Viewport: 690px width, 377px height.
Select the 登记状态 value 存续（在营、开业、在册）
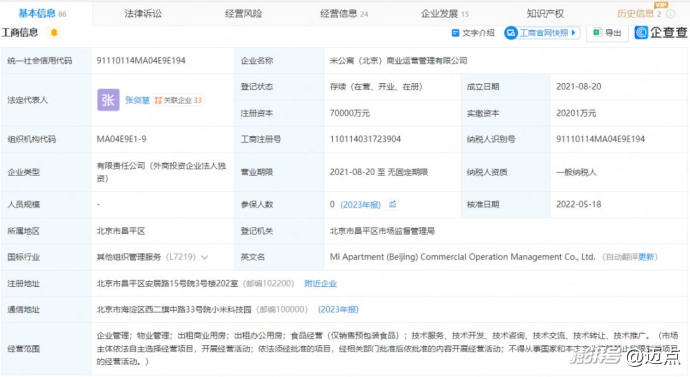[x=376, y=87]
